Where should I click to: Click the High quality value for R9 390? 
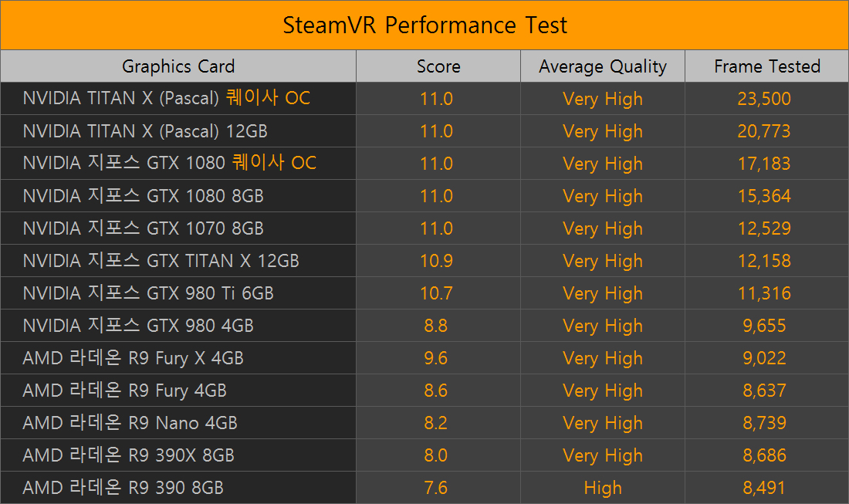pyautogui.click(x=603, y=489)
